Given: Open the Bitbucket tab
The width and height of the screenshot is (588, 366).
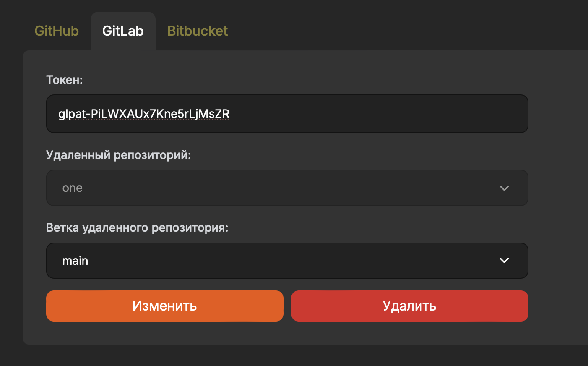Looking at the screenshot, I should tap(198, 31).
